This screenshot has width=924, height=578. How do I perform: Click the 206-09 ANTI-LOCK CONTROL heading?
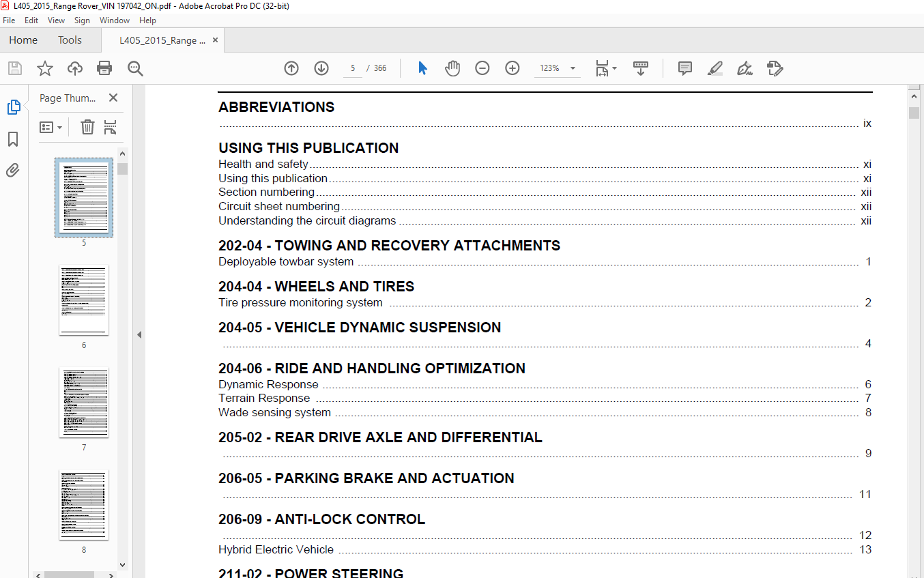321,519
